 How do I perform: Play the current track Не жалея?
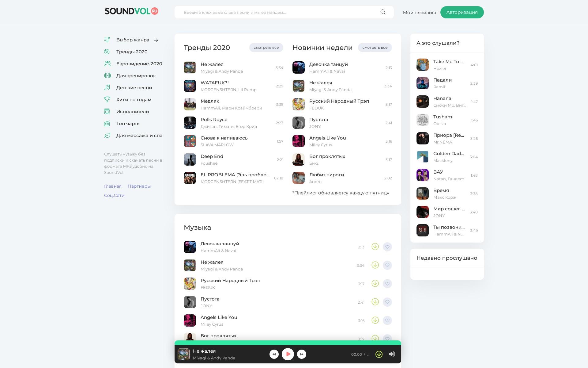coord(288,354)
